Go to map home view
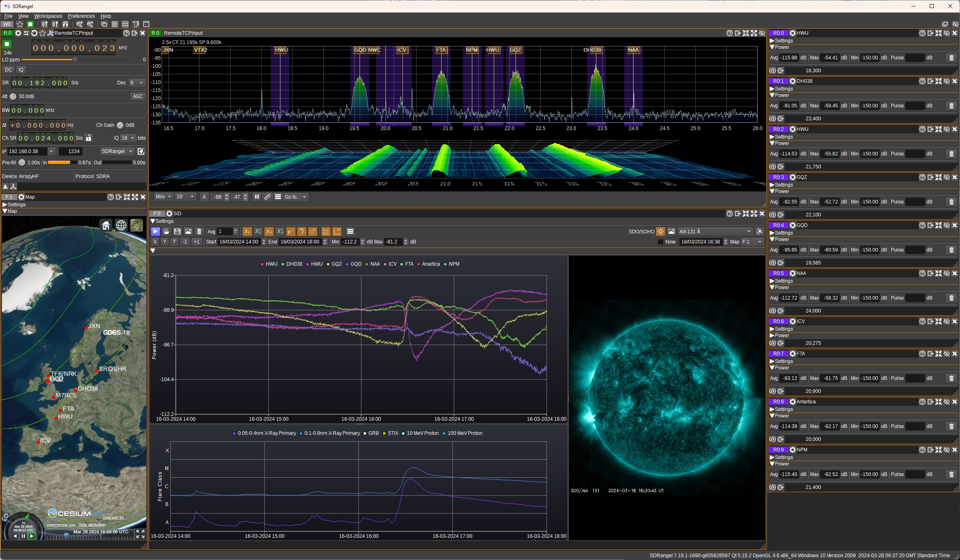 click(x=106, y=225)
